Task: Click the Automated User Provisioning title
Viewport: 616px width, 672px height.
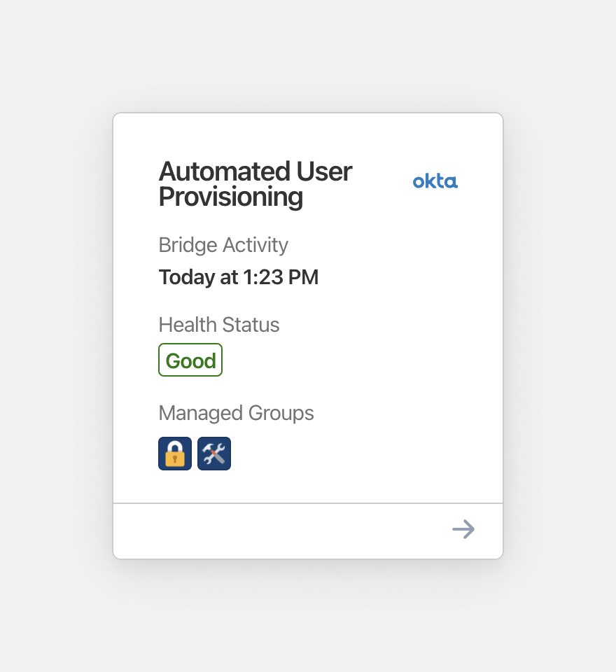Action: click(255, 183)
